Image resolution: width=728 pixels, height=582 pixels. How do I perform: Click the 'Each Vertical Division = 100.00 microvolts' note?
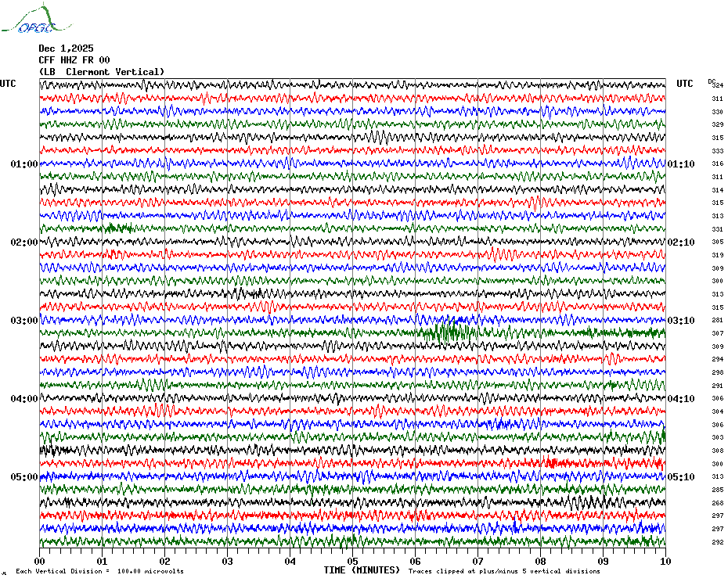pos(100,571)
